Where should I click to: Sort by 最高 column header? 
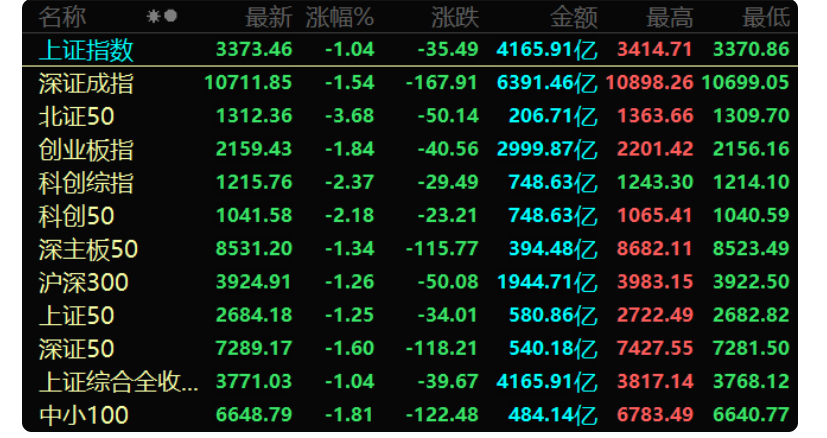670,17
